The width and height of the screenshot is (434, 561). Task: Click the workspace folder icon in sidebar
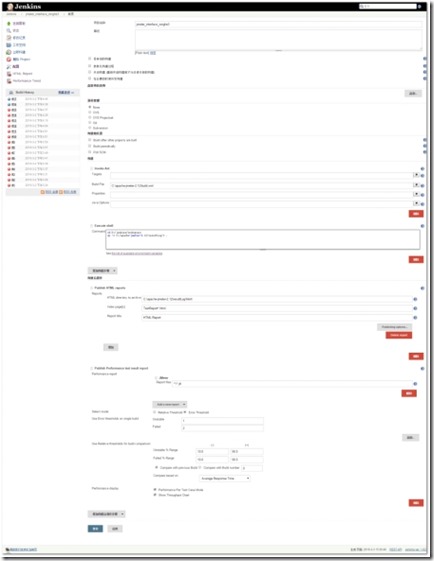click(x=9, y=45)
